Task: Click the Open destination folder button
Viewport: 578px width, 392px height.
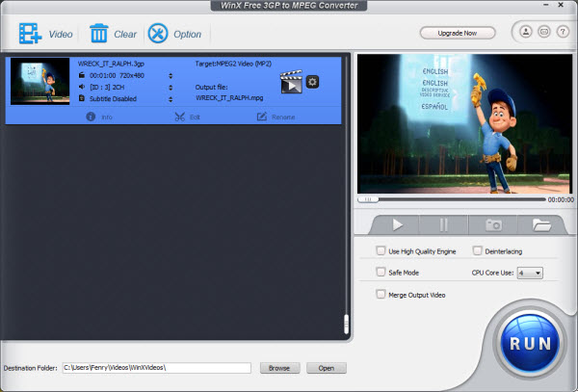Action: point(327,368)
